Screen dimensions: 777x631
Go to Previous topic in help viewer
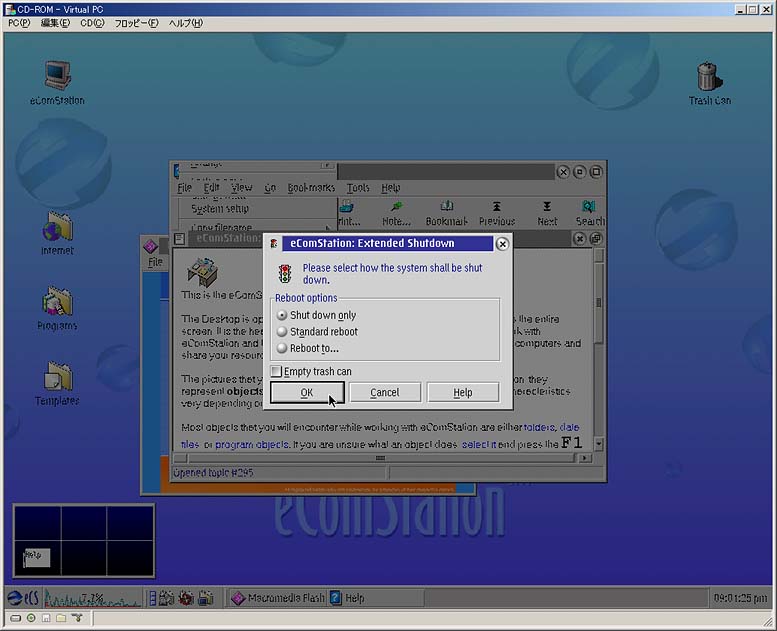(x=497, y=213)
